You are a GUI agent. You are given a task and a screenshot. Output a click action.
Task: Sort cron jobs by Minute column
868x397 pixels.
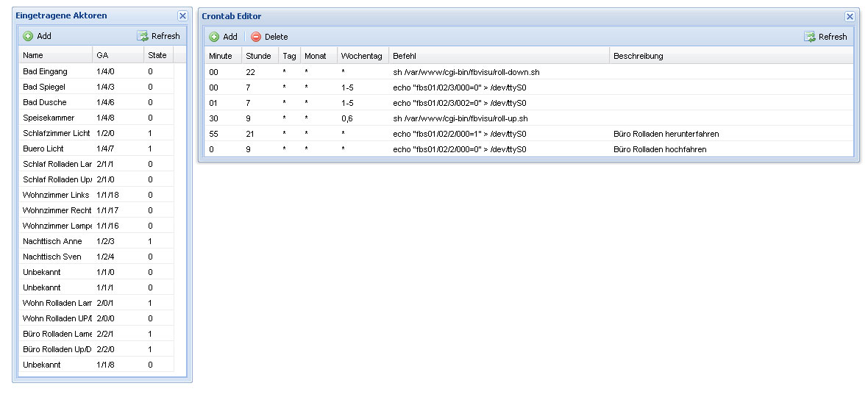pyautogui.click(x=221, y=56)
